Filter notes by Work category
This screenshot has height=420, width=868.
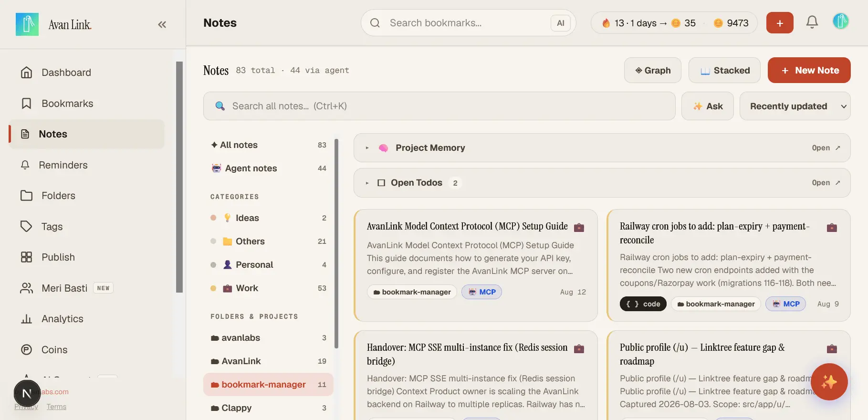click(x=268, y=288)
